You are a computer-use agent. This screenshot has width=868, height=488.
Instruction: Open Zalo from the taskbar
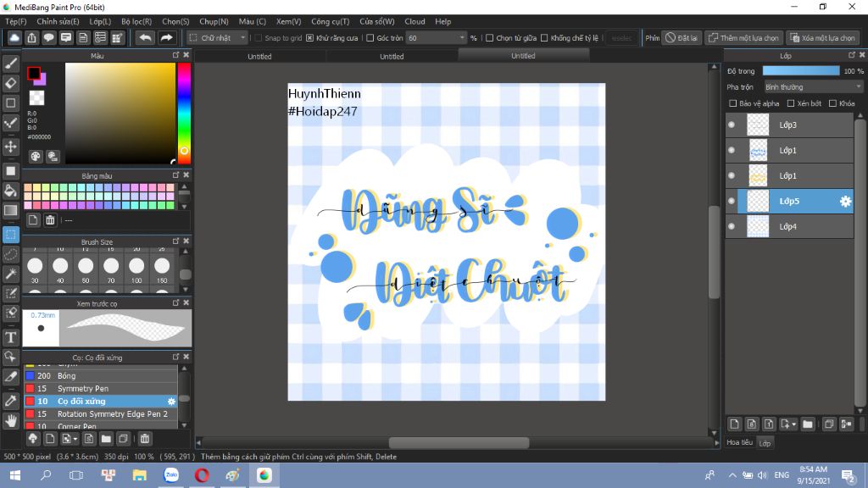(x=171, y=475)
